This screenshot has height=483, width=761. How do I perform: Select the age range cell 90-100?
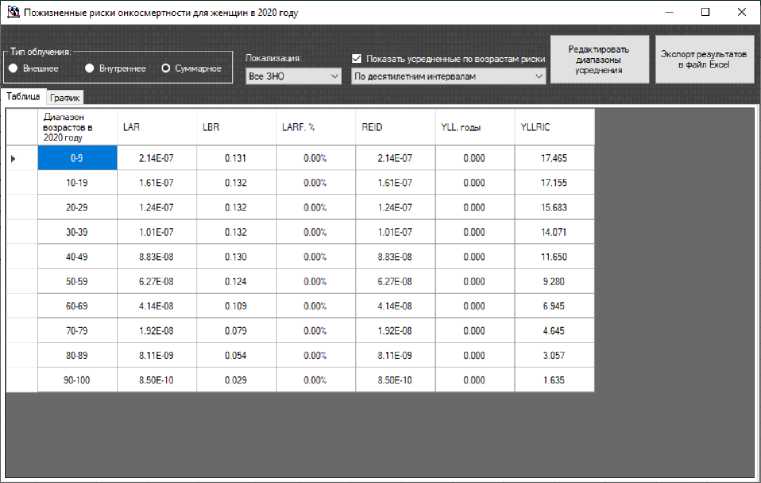(x=77, y=380)
